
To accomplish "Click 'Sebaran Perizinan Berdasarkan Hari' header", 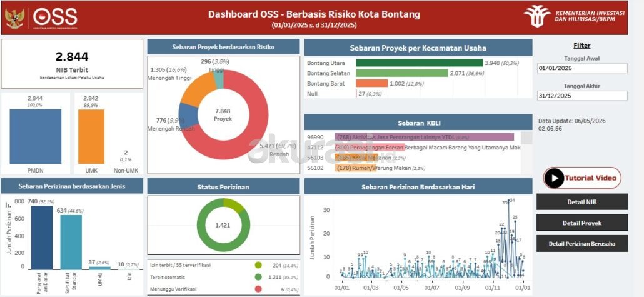I will pyautogui.click(x=418, y=187).
